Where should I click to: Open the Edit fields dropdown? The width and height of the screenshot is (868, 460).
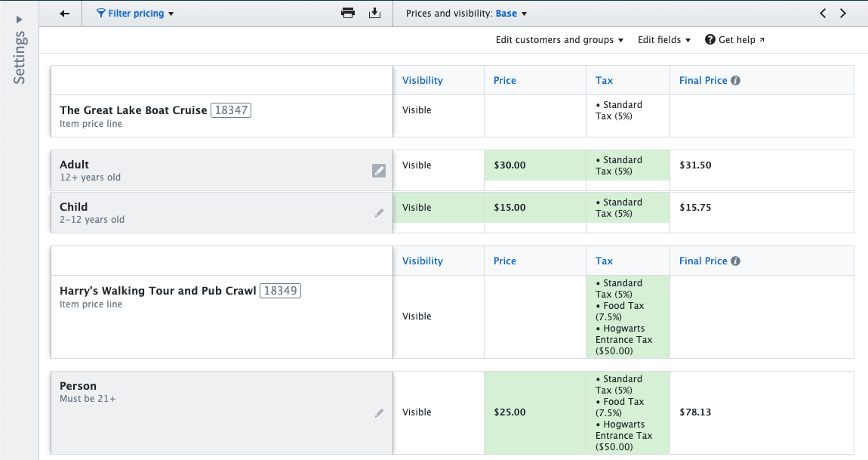(663, 40)
